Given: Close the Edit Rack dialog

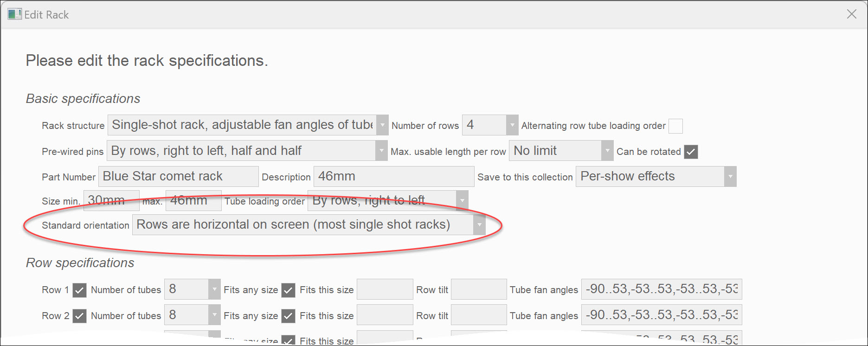Looking at the screenshot, I should tap(853, 14).
